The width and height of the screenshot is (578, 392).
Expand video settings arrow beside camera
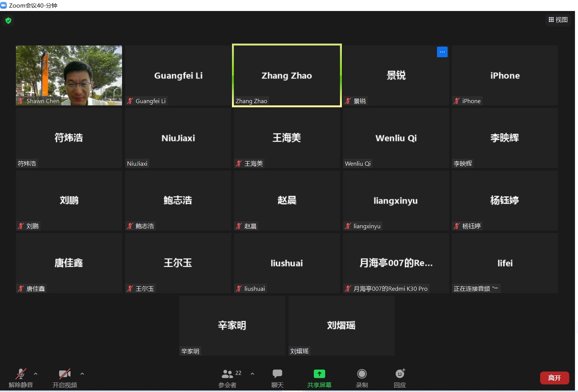pos(82,374)
